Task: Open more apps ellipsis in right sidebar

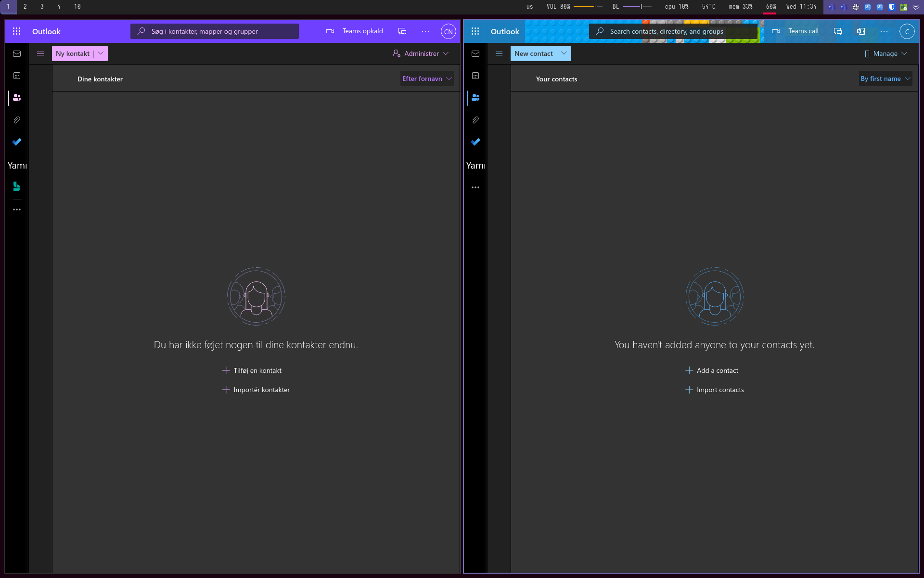Action: pyautogui.click(x=475, y=187)
